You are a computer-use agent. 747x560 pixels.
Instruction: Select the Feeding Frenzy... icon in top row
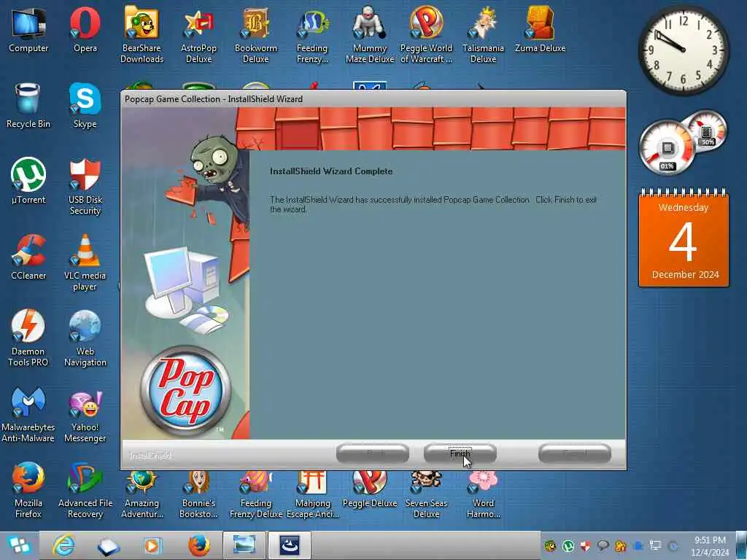312,34
